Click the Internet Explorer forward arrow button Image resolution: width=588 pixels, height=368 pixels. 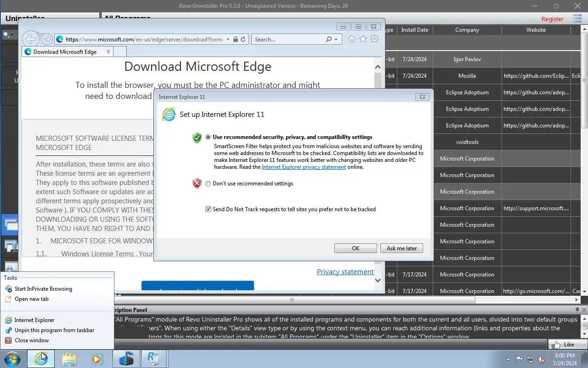(x=46, y=39)
